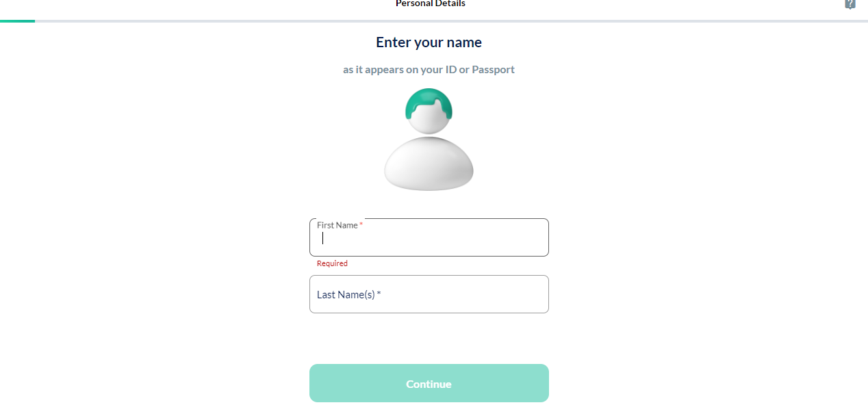Image resolution: width=868 pixels, height=405 pixels.
Task: Click the asterisk after Last Name(s)
Action: 379,294
